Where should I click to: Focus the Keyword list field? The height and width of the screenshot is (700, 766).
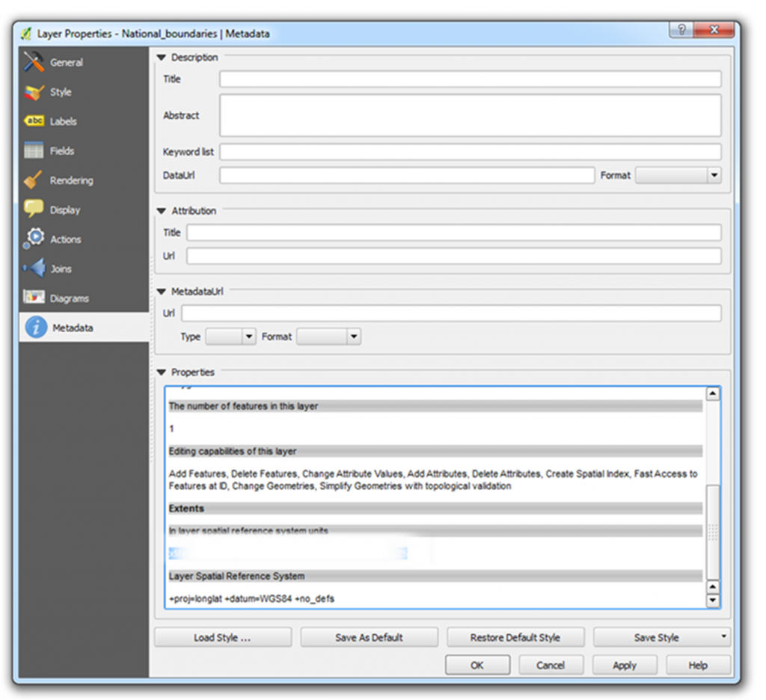coord(470,152)
